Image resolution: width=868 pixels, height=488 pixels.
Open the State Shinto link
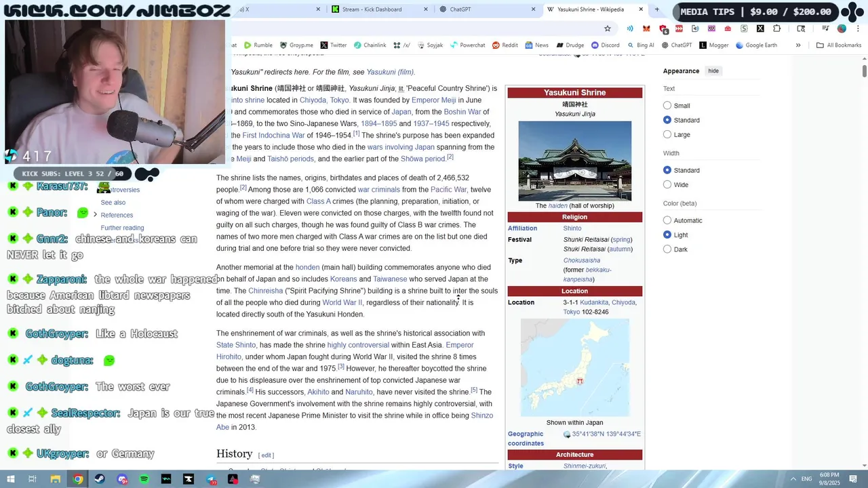coord(236,345)
